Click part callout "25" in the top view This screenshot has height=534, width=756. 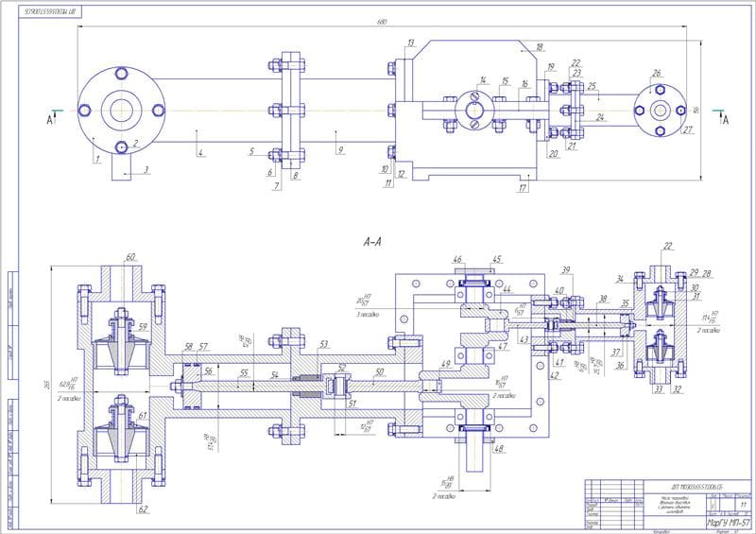click(x=592, y=86)
